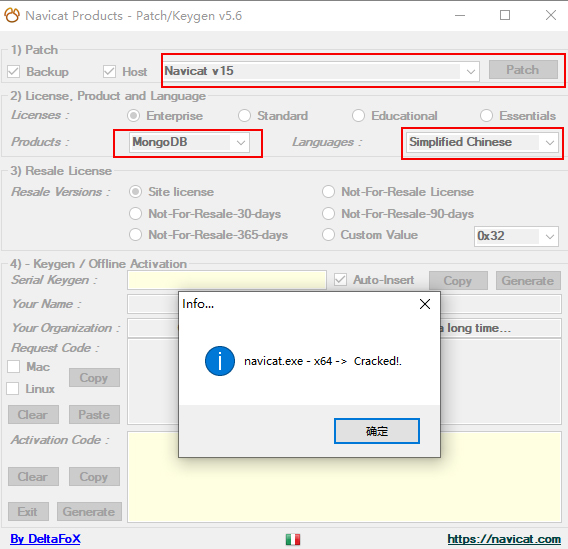Tick the Linux checkbox

point(13,389)
